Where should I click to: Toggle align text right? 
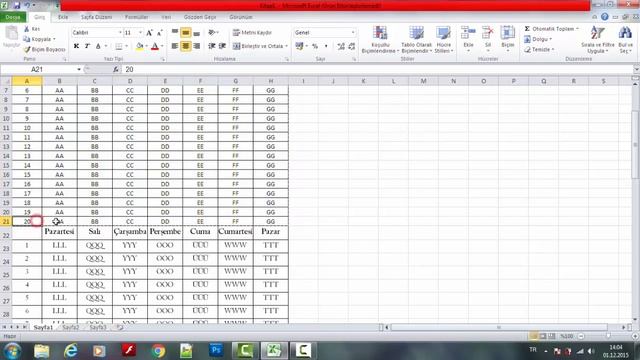coord(197,46)
